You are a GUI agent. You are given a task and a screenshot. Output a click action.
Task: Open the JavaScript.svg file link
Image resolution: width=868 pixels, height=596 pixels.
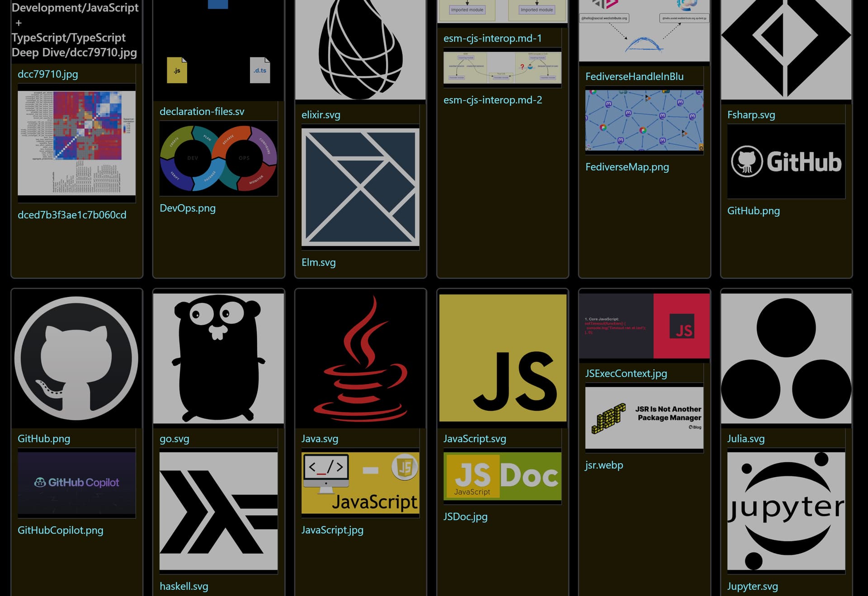coord(475,438)
